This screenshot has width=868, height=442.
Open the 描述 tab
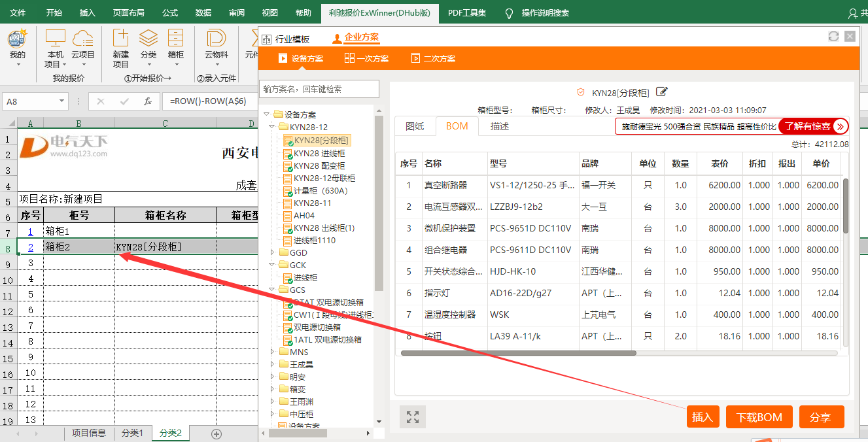point(500,126)
